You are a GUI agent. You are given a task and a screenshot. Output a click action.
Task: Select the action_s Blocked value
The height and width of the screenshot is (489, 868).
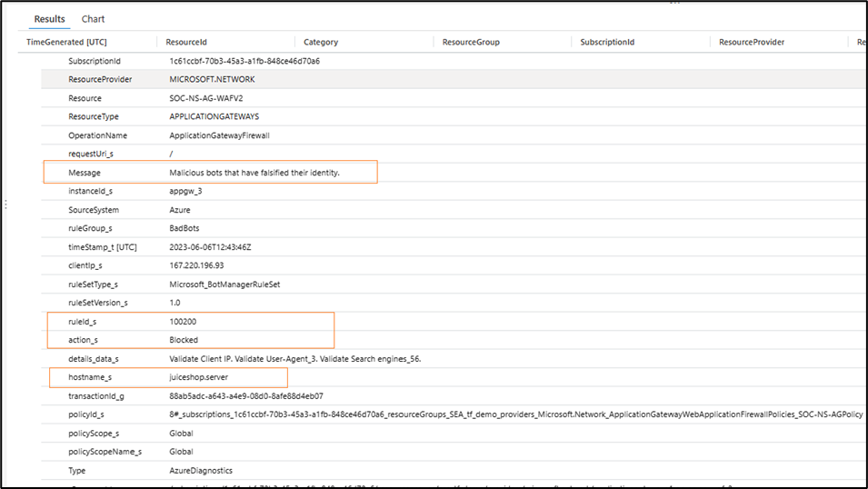tap(184, 340)
